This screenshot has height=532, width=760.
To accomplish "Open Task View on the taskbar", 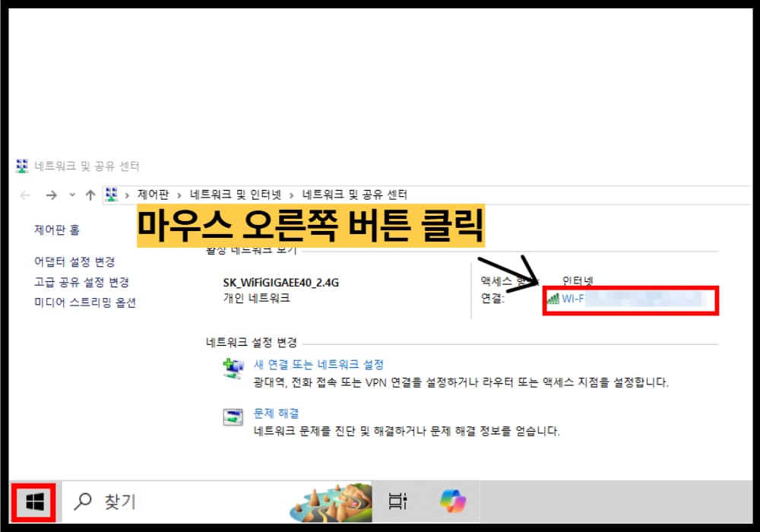I will coord(398,502).
